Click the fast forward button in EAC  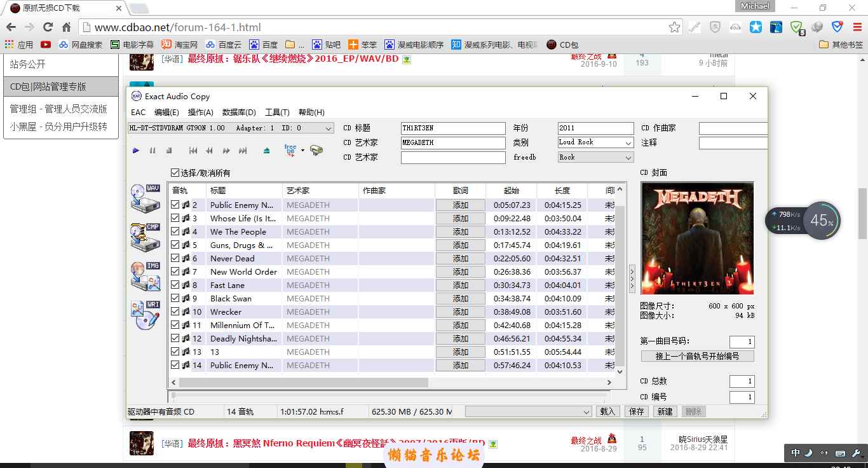tap(226, 151)
